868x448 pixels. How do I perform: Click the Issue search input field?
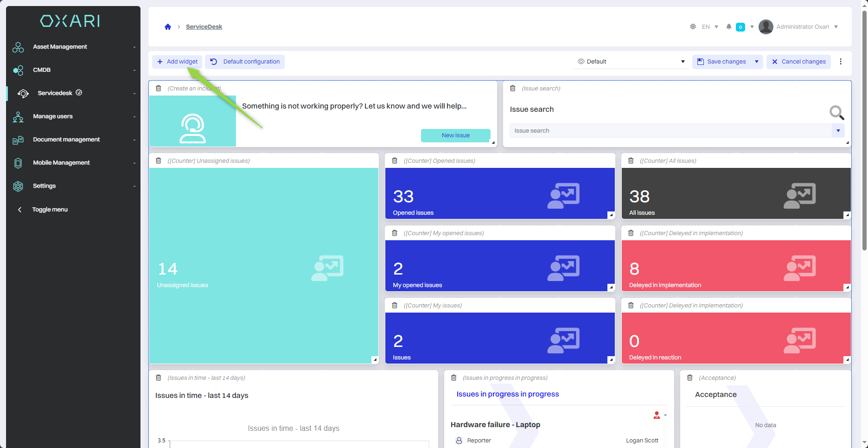tap(670, 131)
